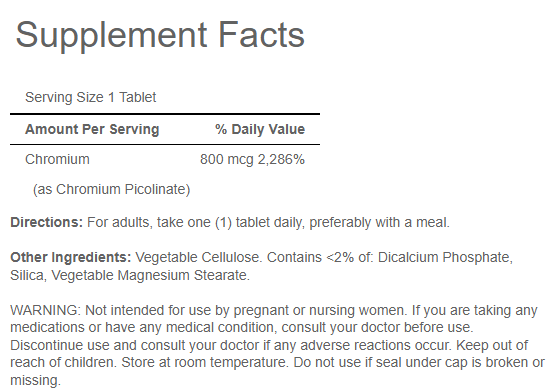Click the Vegetable Magnesium Stearate text
The height and width of the screenshot is (392, 557).
(x=151, y=275)
